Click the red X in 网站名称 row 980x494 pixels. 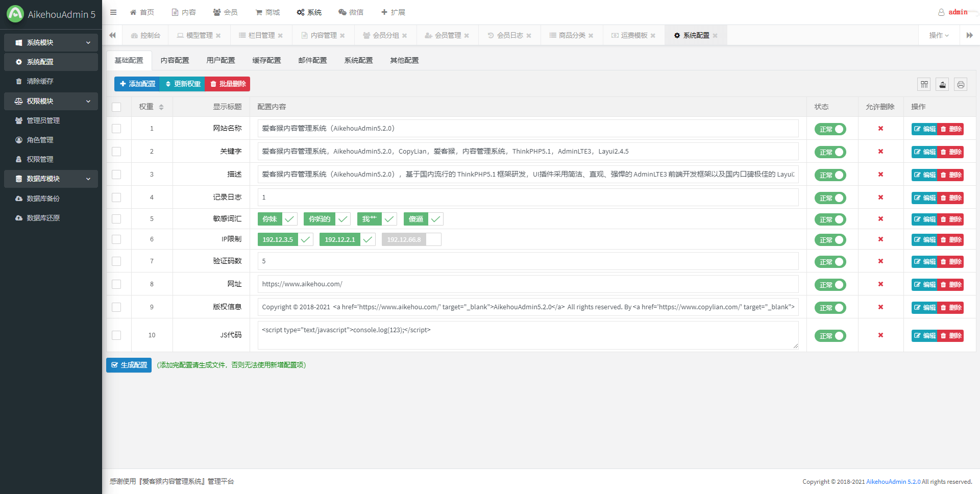tap(880, 129)
